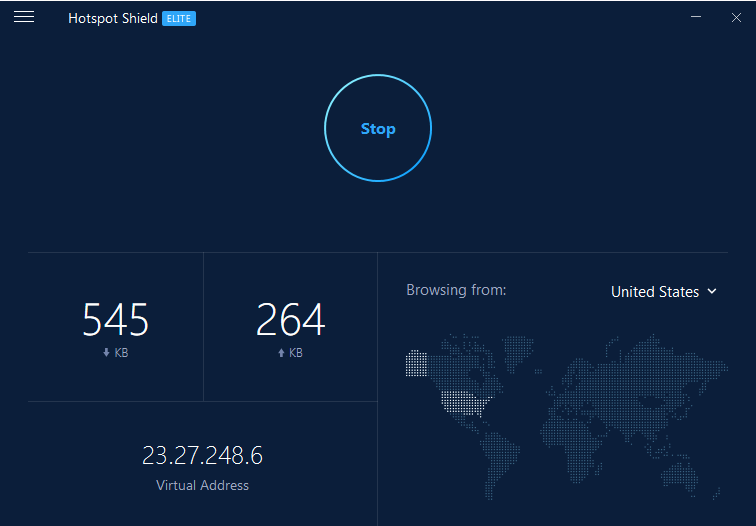Click the upload arrow icon next to KB
This screenshot has width=756, height=526.
click(x=281, y=353)
